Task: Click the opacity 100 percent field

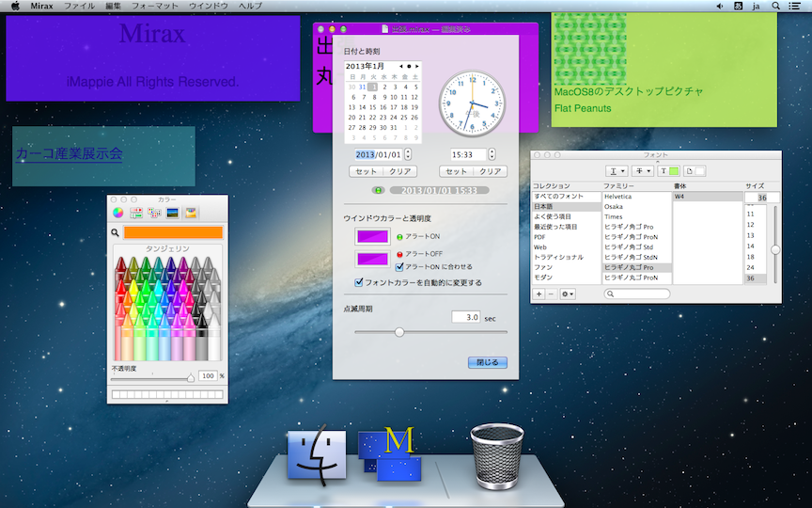Action: coord(208,375)
